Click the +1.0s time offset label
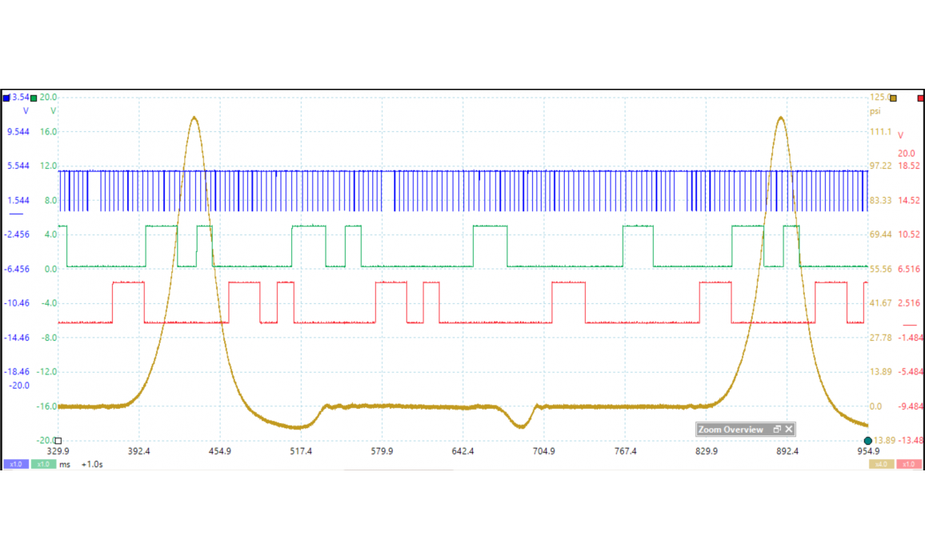The height and width of the screenshot is (560, 925). pos(92,464)
